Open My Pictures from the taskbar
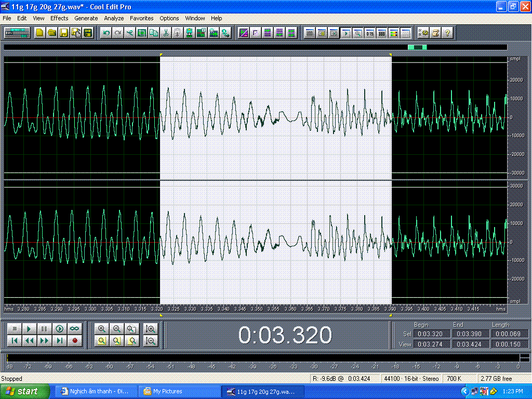The image size is (532, 399). pyautogui.click(x=167, y=391)
